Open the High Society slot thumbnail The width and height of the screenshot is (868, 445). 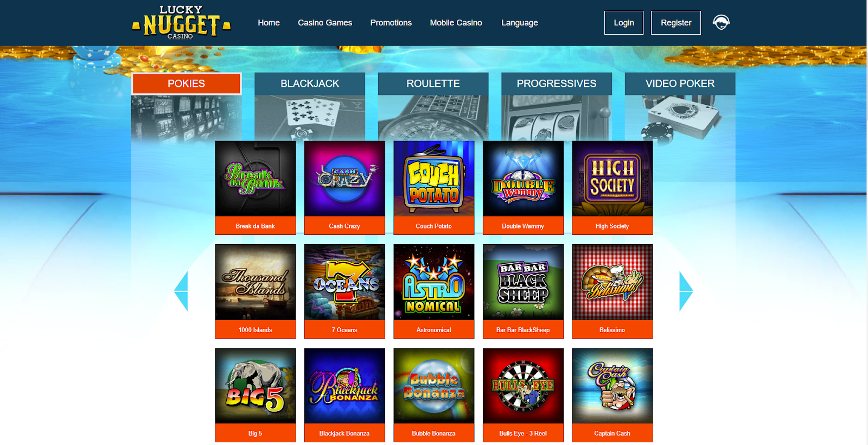click(612, 188)
